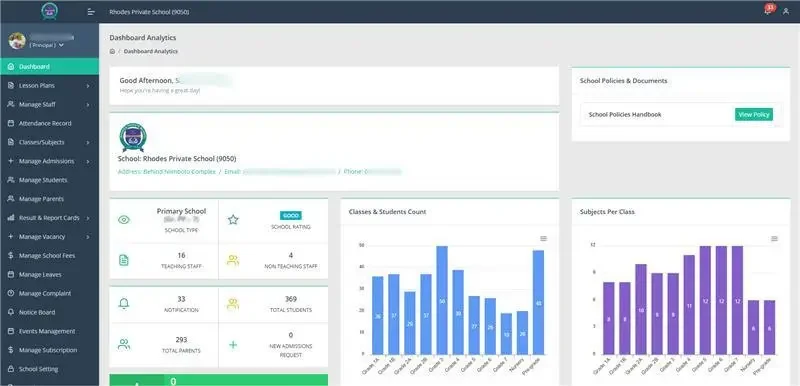Click the people icon beside Total Parents
Image resolution: width=800 pixels, height=386 pixels.
click(124, 344)
